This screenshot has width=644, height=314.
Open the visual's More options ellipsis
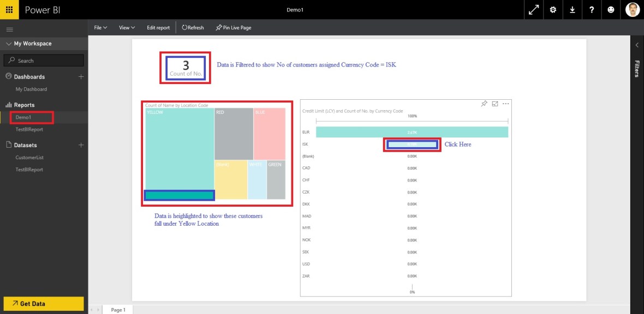505,103
